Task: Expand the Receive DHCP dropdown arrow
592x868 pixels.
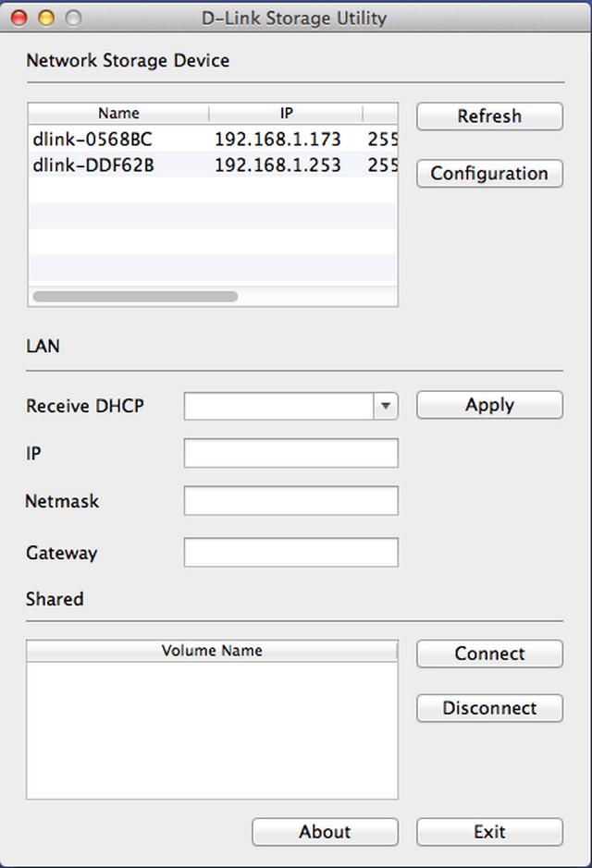Action: click(x=386, y=407)
